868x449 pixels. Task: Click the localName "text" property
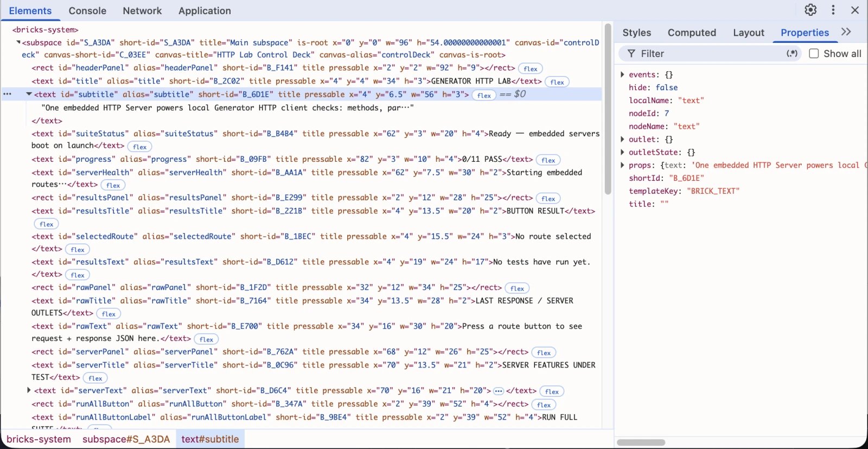tap(666, 100)
